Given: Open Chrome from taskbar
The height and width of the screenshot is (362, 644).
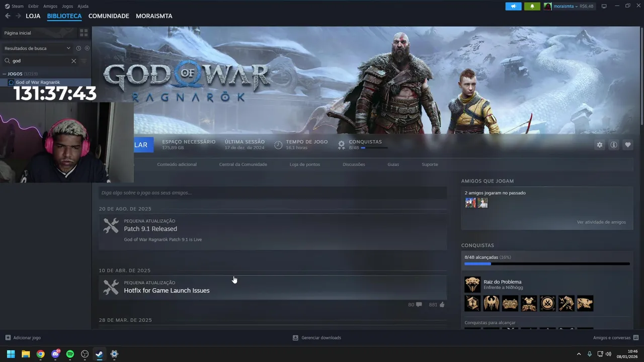Looking at the screenshot, I should [x=40, y=354].
